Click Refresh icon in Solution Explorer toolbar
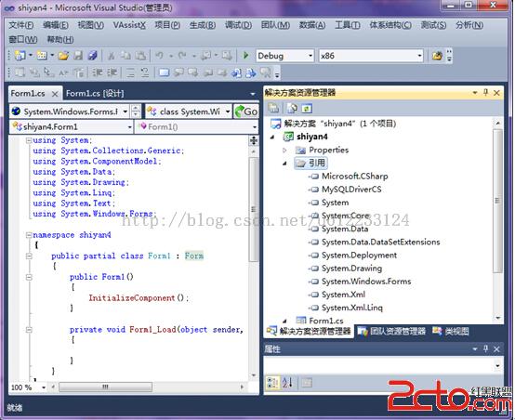This screenshot has height=420, width=515. (307, 108)
